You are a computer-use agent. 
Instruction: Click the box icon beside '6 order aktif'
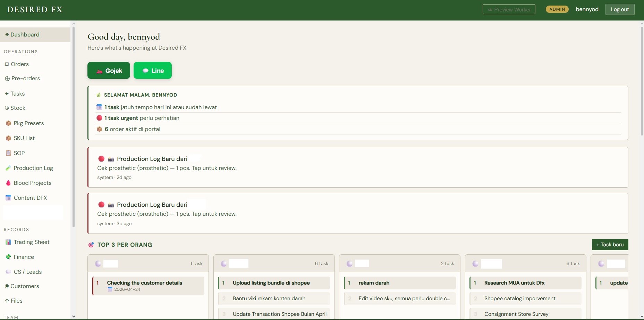[x=99, y=129]
